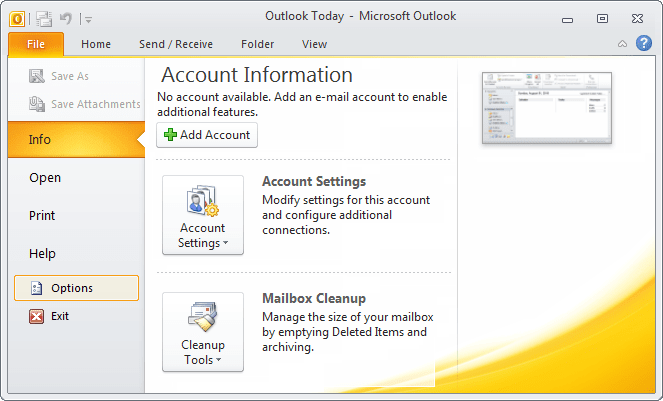Switch to the Send / Receive tab

click(x=176, y=44)
